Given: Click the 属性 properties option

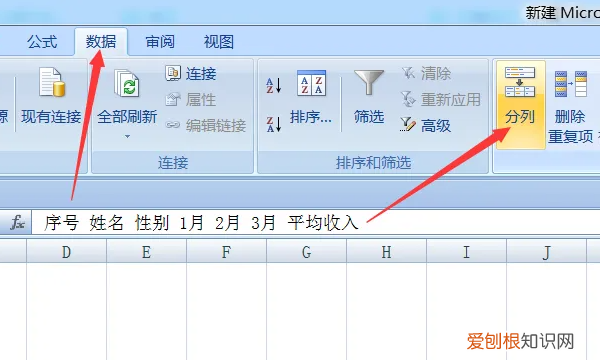Looking at the screenshot, I should 191,99.
